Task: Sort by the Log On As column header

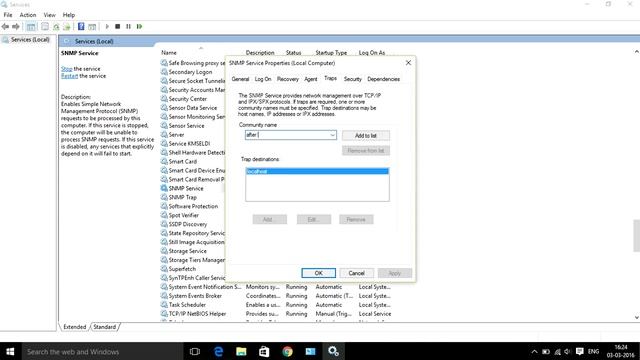Action: point(371,53)
